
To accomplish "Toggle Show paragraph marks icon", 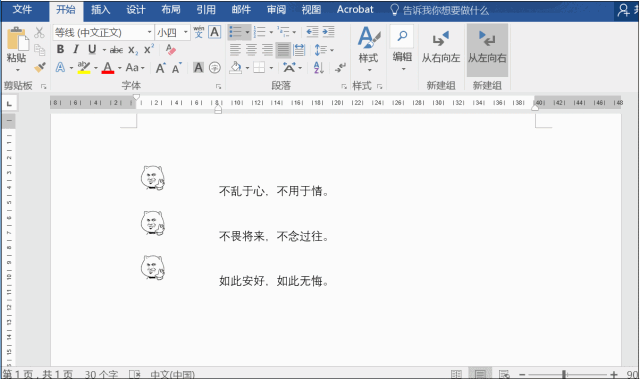I will pos(340,68).
